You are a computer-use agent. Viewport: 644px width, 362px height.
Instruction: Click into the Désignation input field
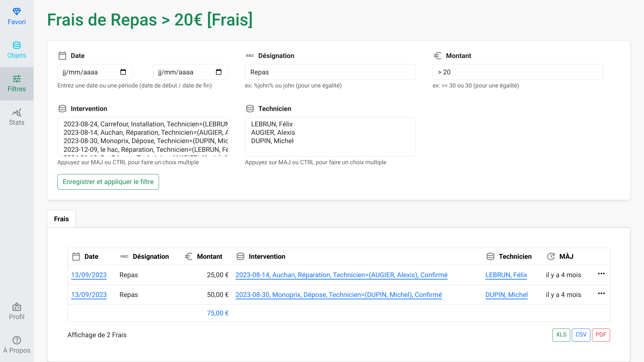[330, 72]
